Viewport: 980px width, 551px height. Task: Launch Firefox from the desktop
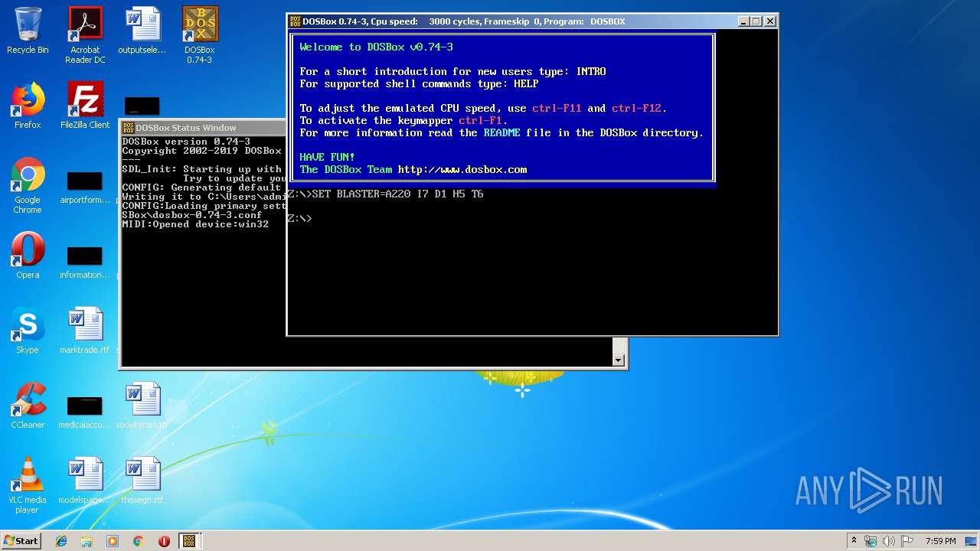(x=28, y=106)
